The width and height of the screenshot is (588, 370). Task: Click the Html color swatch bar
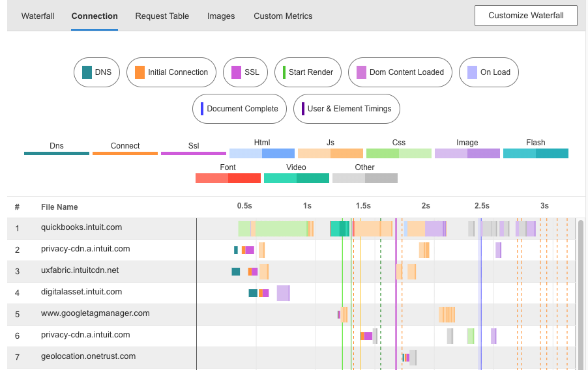(x=262, y=153)
